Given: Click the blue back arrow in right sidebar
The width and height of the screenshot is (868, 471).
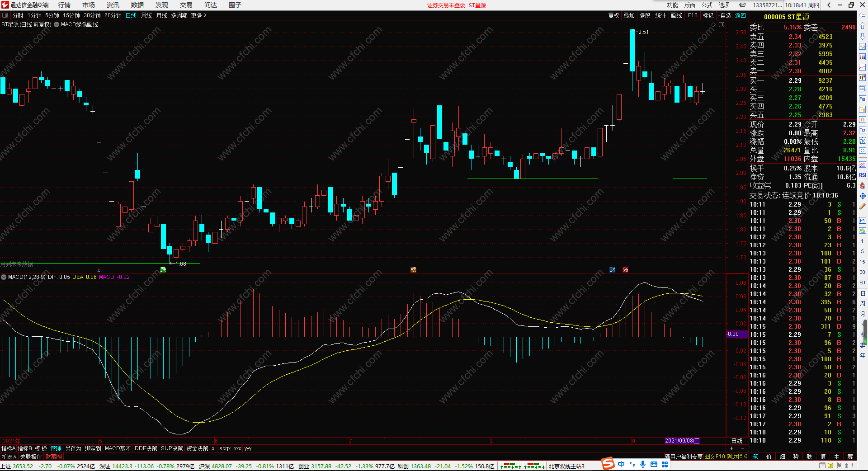Looking at the screenshot, I should click(x=862, y=15).
